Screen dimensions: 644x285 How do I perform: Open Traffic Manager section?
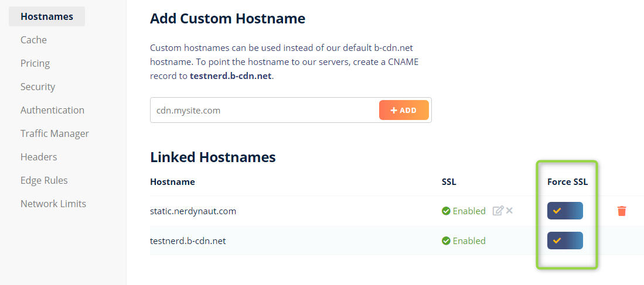point(54,133)
